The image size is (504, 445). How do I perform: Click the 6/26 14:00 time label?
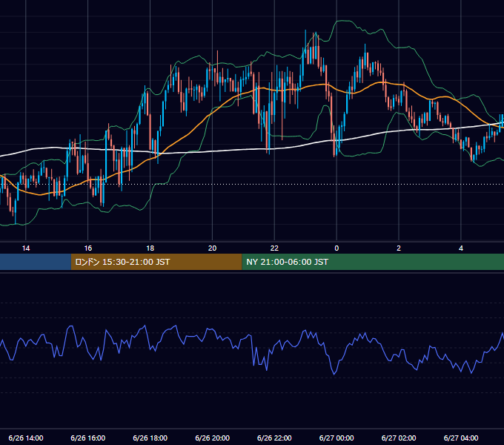26,438
